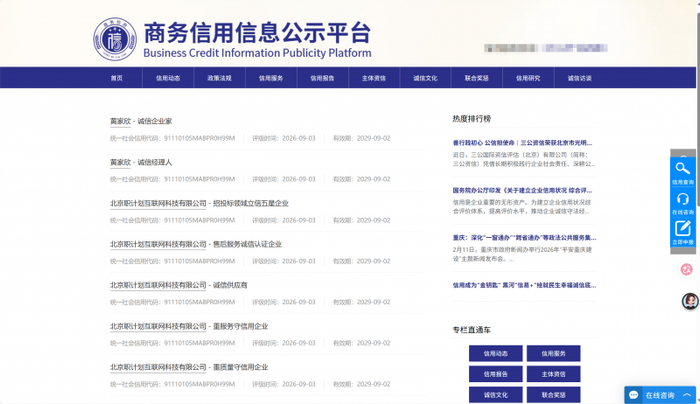This screenshot has width=700, height=404.
Task: Click the magnifier 信用查询 sidebar icon
Action: (x=683, y=171)
